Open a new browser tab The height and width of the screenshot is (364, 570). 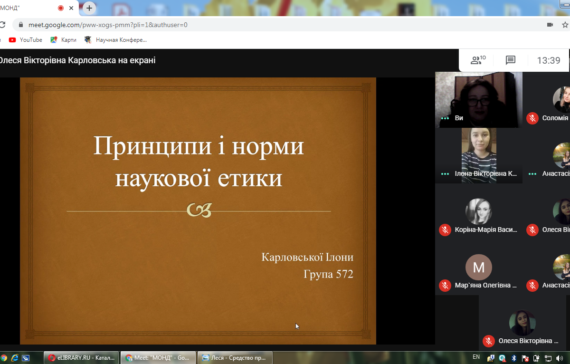coord(89,8)
